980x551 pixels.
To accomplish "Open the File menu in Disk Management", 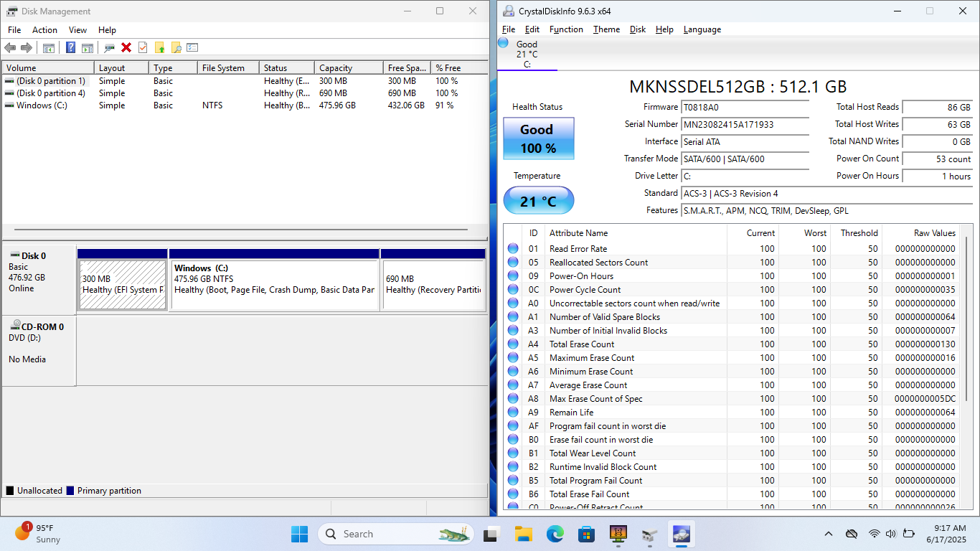I will pos(14,30).
